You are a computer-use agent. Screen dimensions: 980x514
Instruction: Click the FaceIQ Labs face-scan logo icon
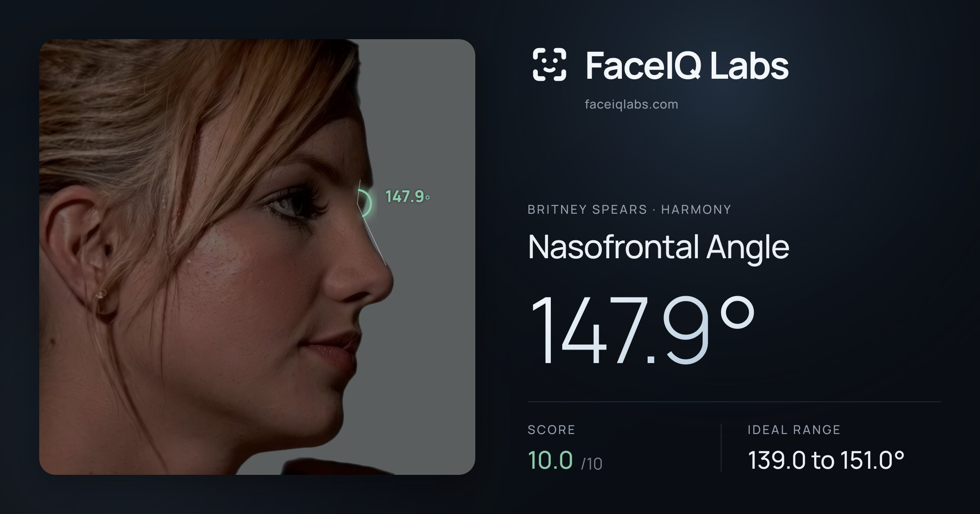550,64
